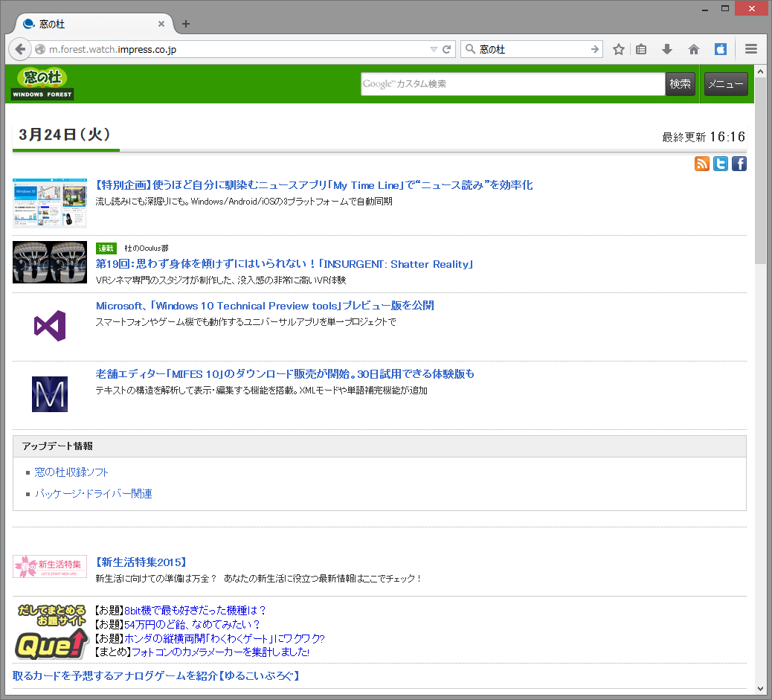Click scrollbar up arrow
Screen dimensions: 772x700
tap(761, 71)
